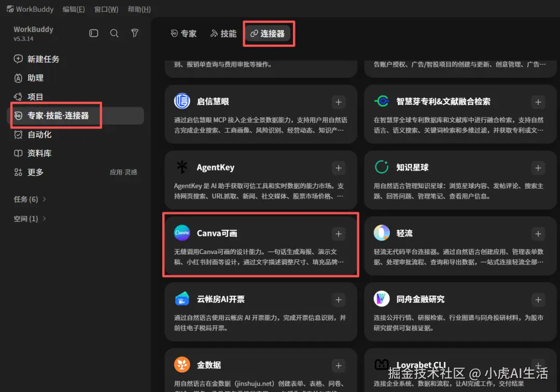
Task: Select the 连接器 tab
Action: [268, 34]
